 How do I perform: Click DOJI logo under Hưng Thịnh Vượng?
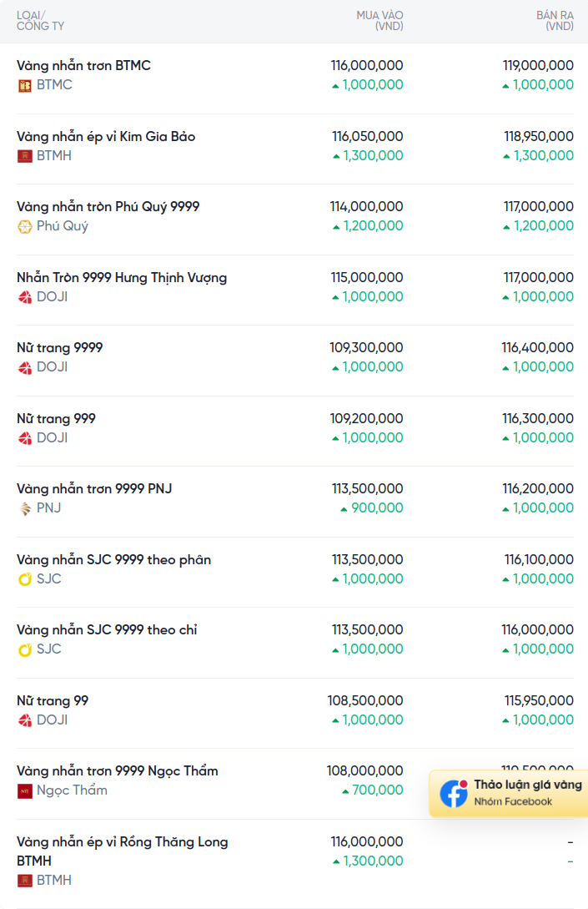point(25,297)
